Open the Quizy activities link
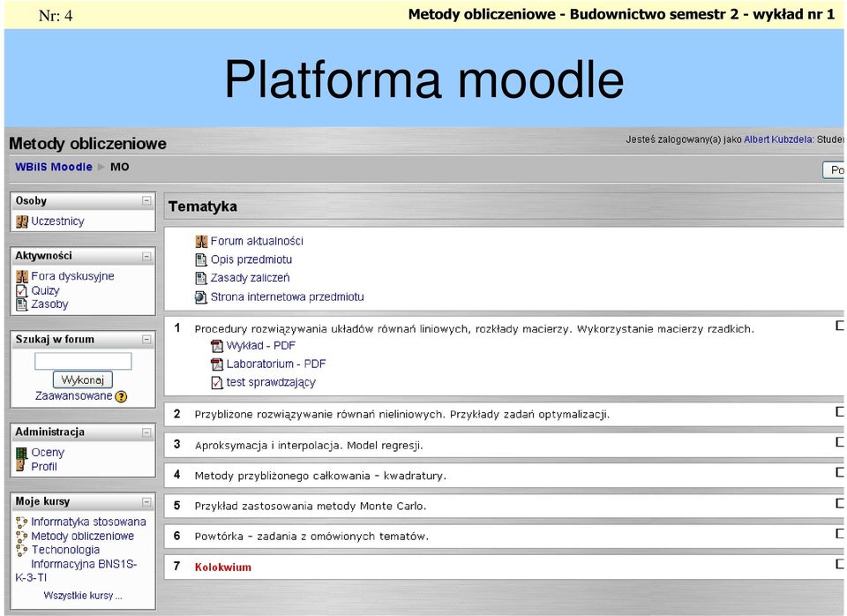The image size is (847, 616). tap(45, 290)
